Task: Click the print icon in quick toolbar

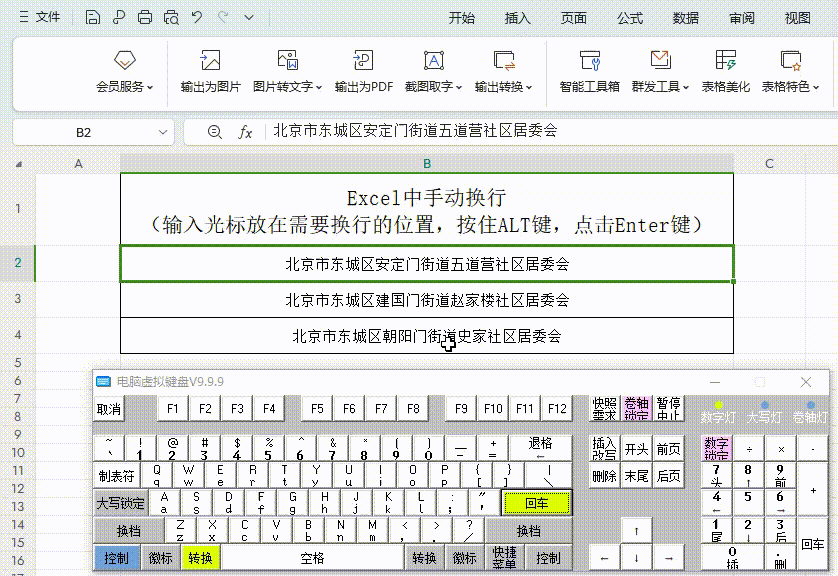Action: 145,18
